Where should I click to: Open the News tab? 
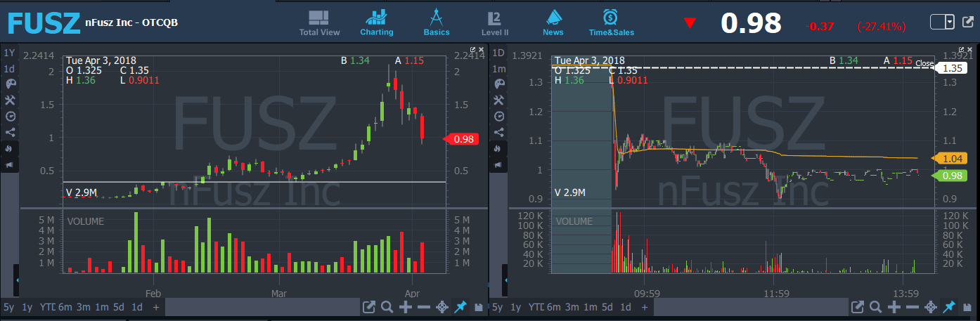[x=553, y=23]
